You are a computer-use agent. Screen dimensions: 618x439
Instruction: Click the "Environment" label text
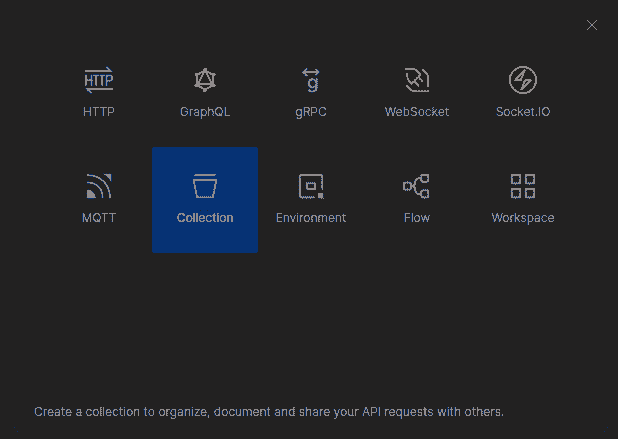click(311, 218)
